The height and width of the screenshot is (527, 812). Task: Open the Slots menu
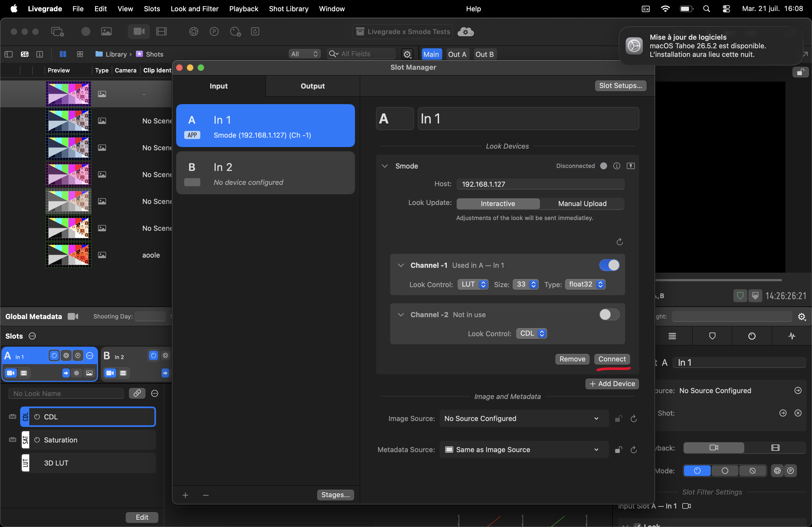[x=152, y=9]
